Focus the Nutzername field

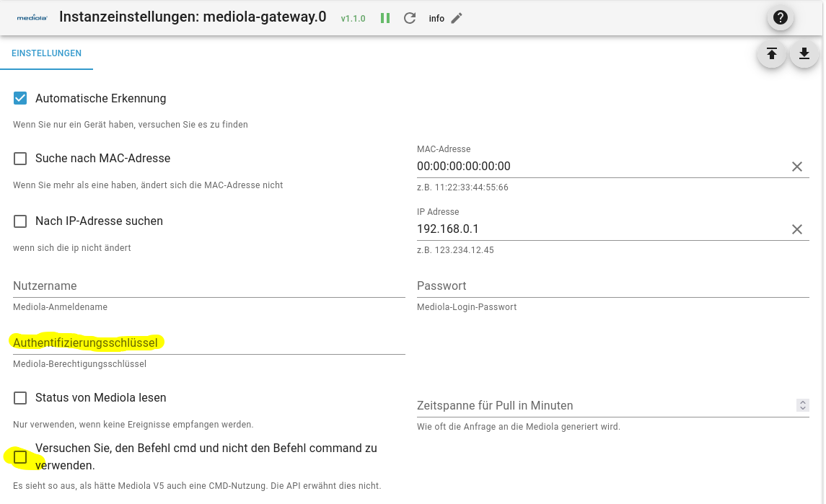tap(208, 286)
